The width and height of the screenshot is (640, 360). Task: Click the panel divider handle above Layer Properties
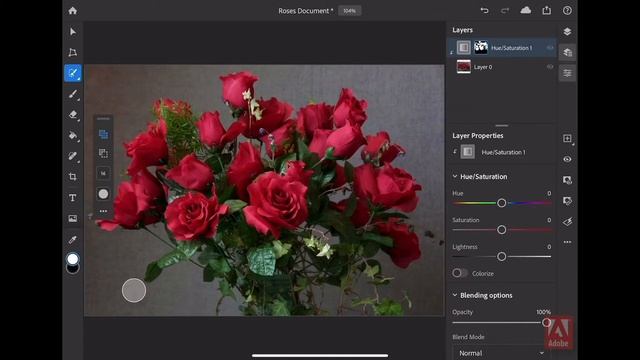502,126
